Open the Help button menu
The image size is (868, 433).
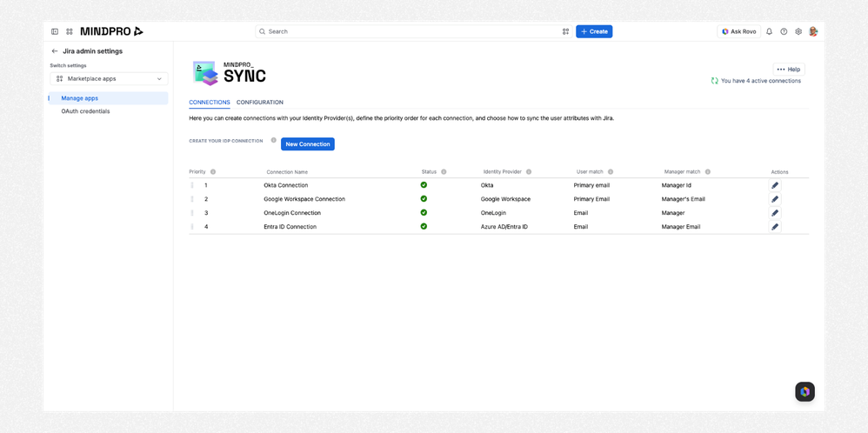789,70
